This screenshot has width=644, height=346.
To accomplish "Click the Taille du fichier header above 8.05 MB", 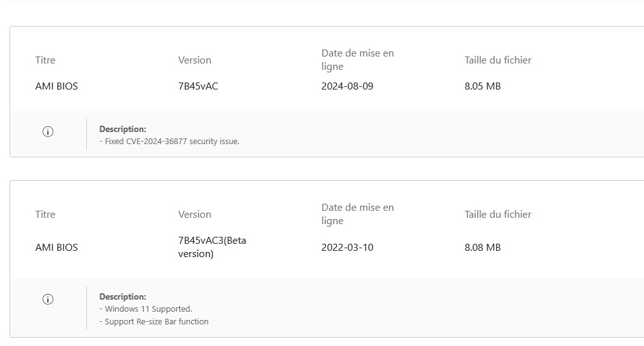I will click(x=497, y=60).
